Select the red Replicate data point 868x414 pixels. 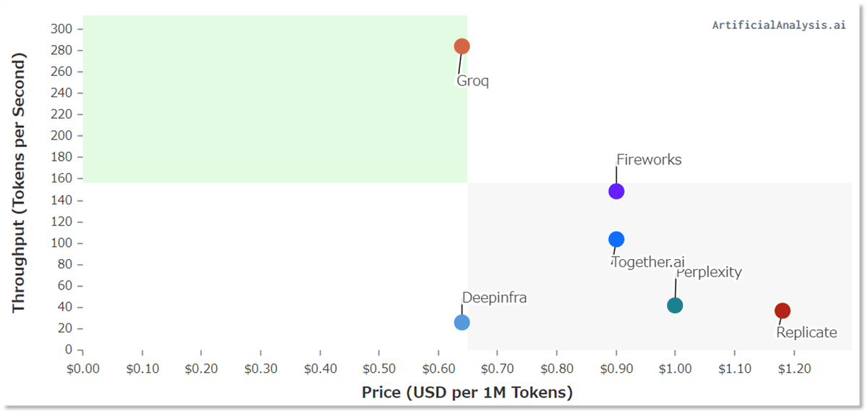[x=782, y=310]
